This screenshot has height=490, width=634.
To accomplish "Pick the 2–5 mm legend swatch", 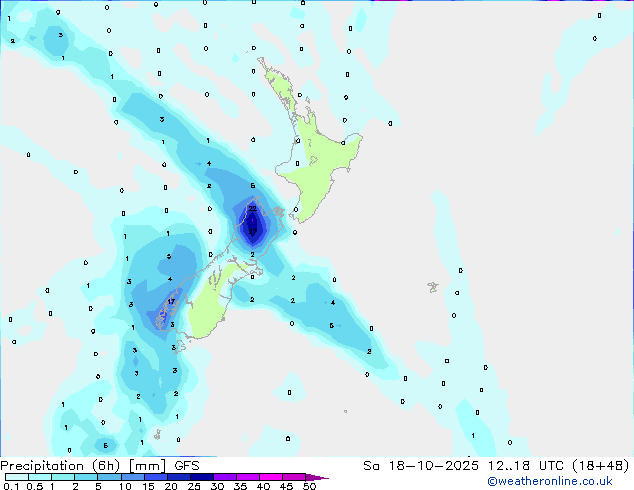I will 86,477.
